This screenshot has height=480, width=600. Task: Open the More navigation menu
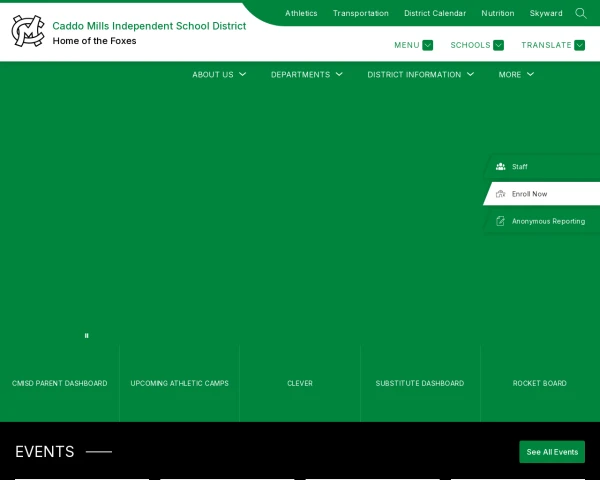[516, 74]
